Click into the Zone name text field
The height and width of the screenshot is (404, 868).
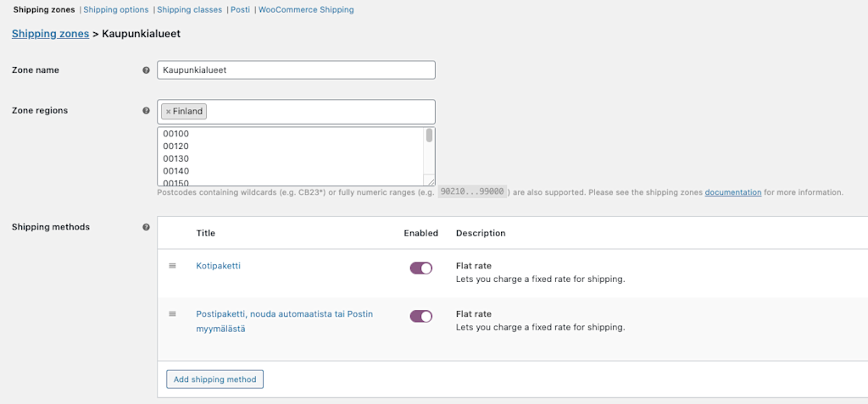click(296, 70)
